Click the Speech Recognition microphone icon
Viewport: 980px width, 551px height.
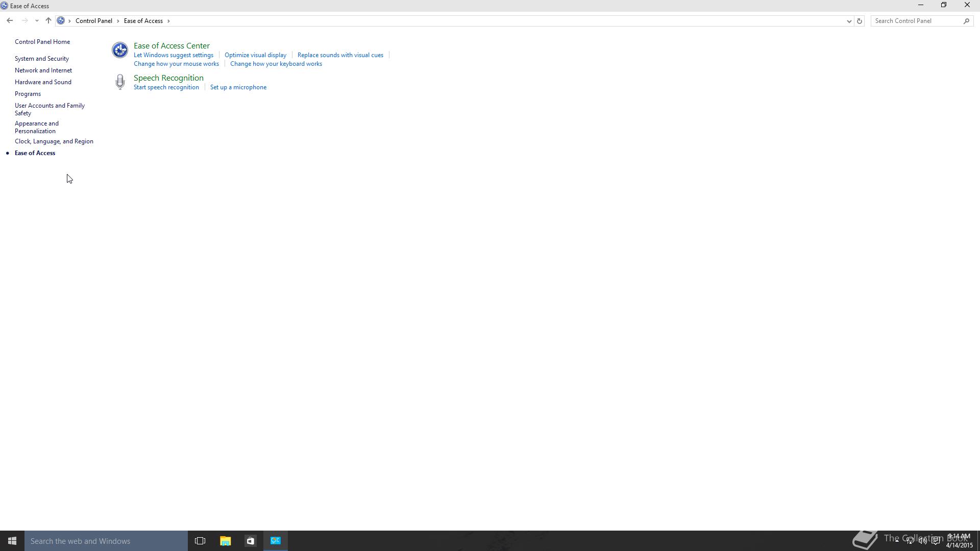click(120, 82)
